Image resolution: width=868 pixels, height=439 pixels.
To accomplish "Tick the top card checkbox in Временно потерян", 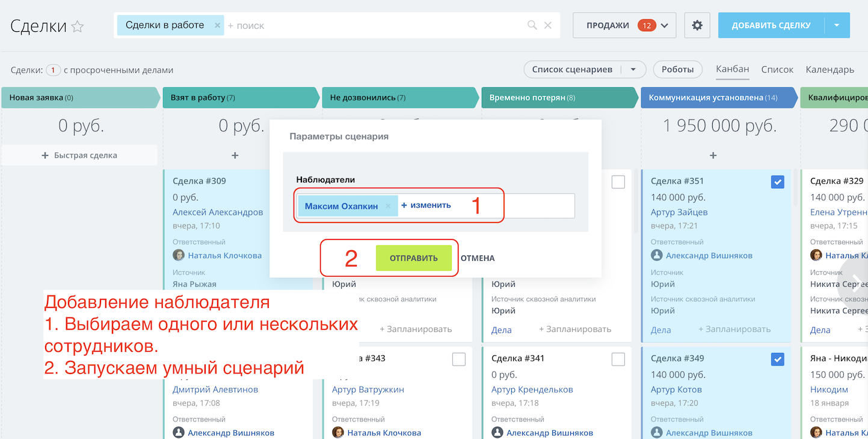I will tap(618, 182).
